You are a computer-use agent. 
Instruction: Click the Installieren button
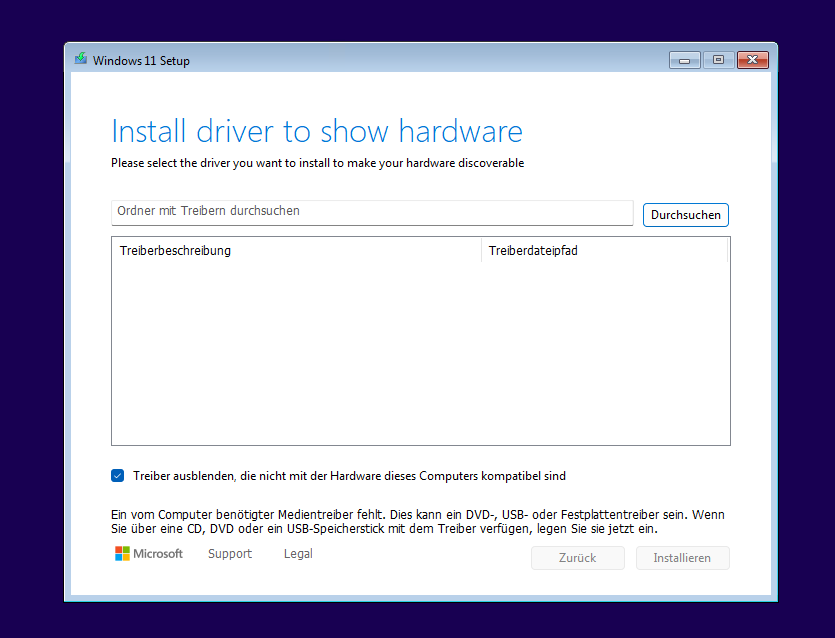[x=682, y=558]
